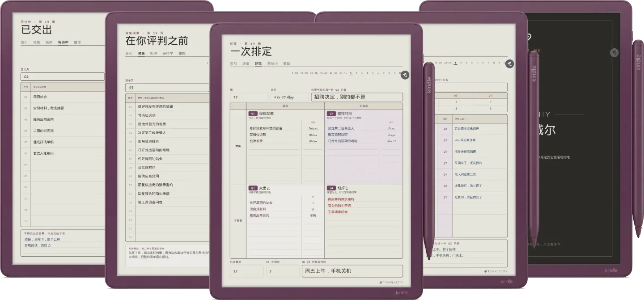Tap the Q1 badge beside 现在就做
Screen dimensions: 644x300
(253, 114)
